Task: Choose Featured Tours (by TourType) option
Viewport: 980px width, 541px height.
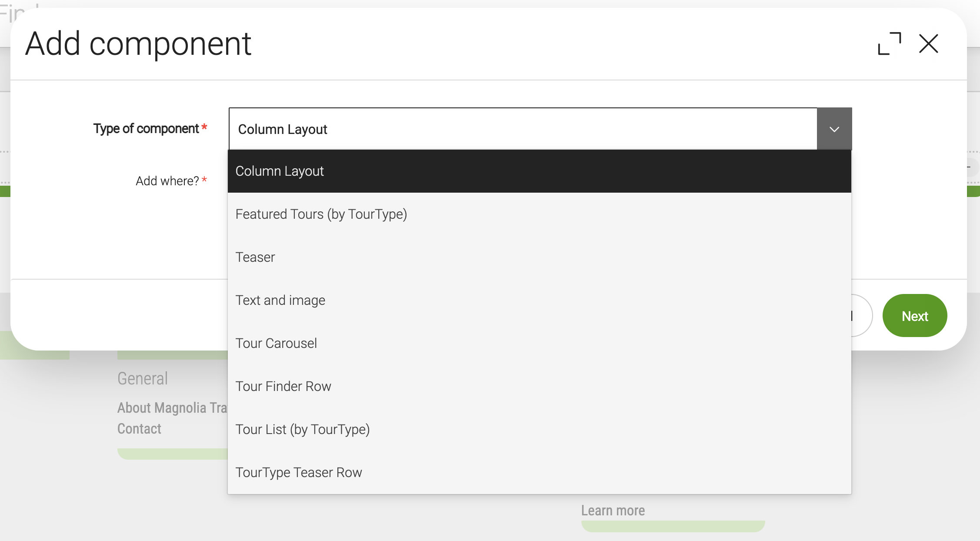Action: tap(539, 214)
